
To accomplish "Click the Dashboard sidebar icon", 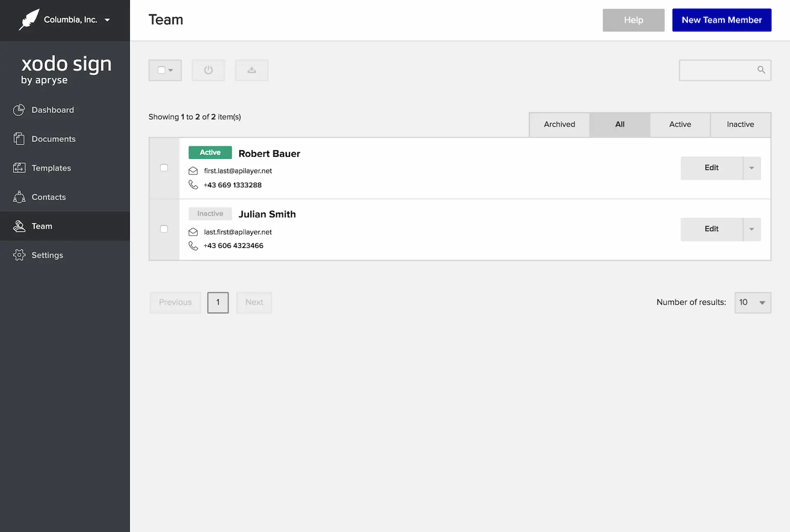I will pyautogui.click(x=18, y=110).
